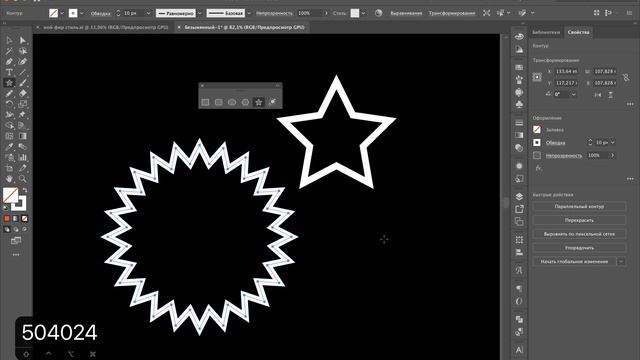Select the Rotate tool
Image resolution: width=640 pixels, height=360 pixels.
pyautogui.click(x=9, y=104)
